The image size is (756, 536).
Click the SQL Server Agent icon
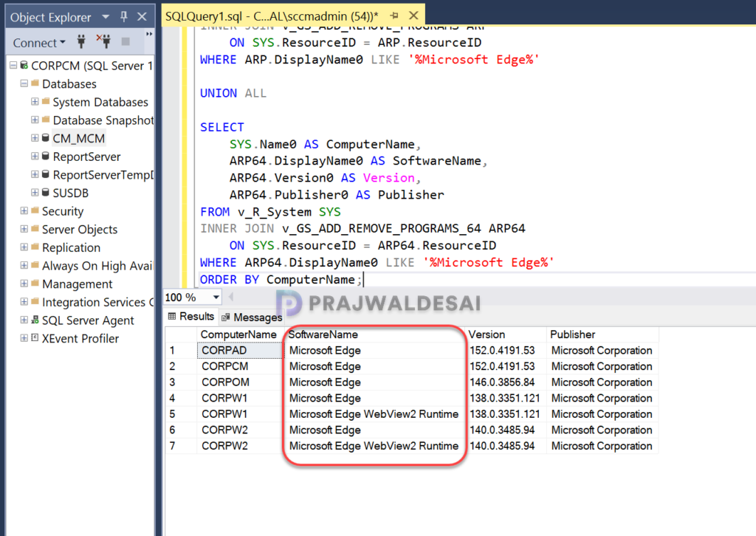pos(35,320)
